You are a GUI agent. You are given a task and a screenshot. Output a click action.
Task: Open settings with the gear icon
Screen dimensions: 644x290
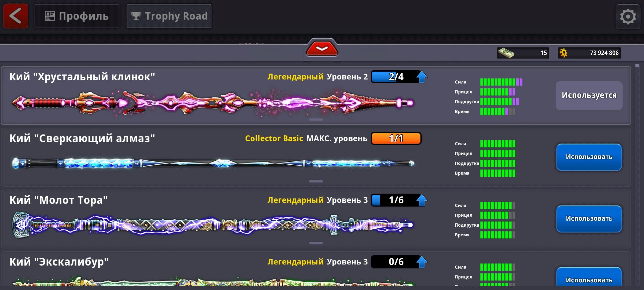[x=628, y=17]
